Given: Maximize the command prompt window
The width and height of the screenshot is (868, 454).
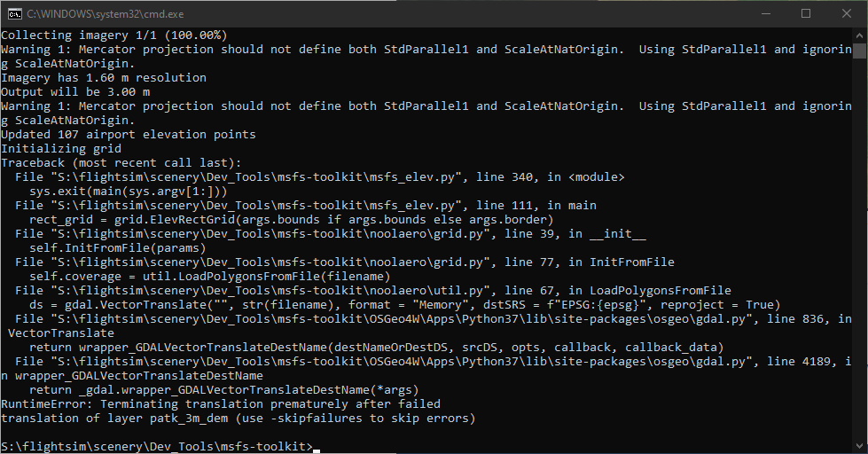Looking at the screenshot, I should pyautogui.click(x=805, y=13).
